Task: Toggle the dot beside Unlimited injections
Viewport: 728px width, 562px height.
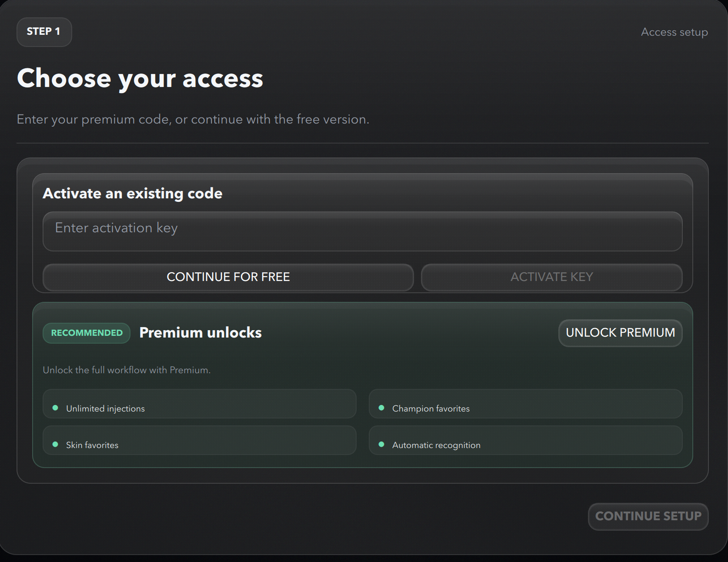Action: 55,408
